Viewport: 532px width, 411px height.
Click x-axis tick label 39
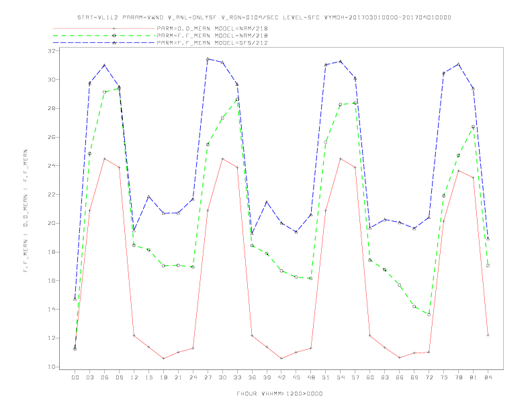click(x=267, y=377)
